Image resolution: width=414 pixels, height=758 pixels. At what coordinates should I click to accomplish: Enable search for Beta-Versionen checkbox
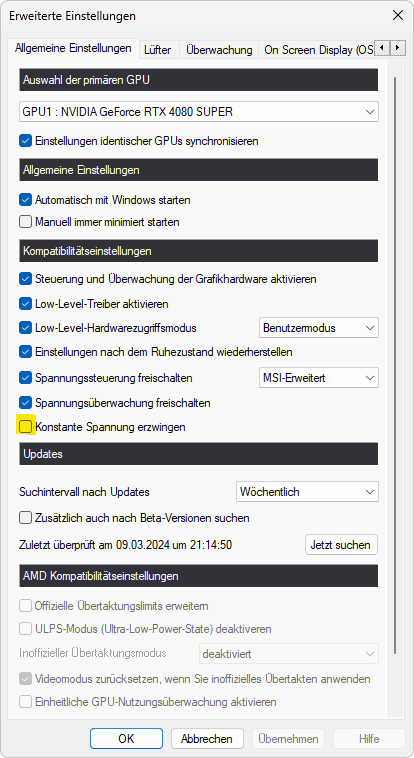click(25, 518)
